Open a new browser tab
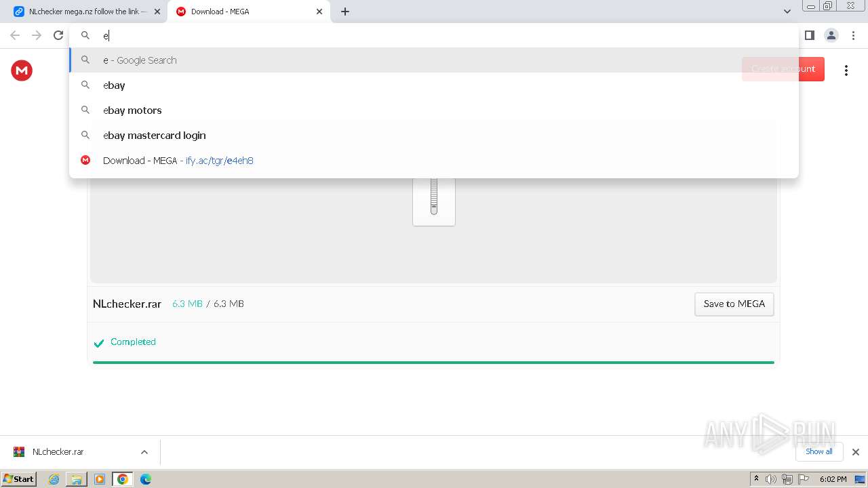The height and width of the screenshot is (488, 868). [x=345, y=12]
